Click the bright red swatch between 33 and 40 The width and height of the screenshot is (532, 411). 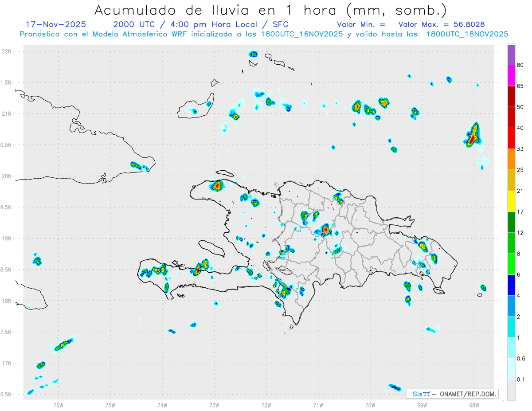511,138
